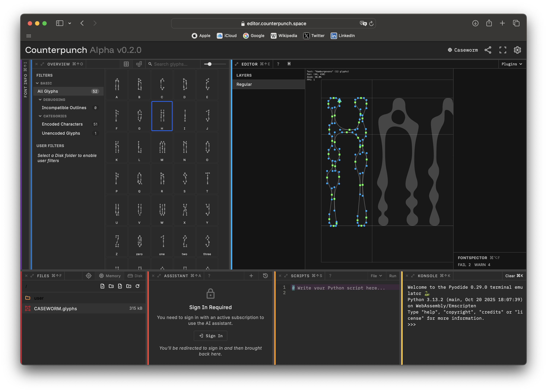
Task: Toggle the Font Info sidebar strip
Action: [x=25, y=80]
